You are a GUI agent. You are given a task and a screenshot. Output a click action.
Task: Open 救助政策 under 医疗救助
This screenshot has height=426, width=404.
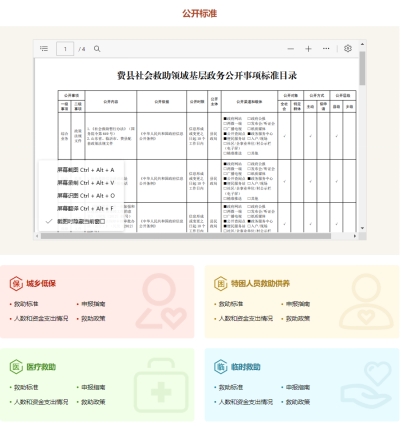coord(93,402)
